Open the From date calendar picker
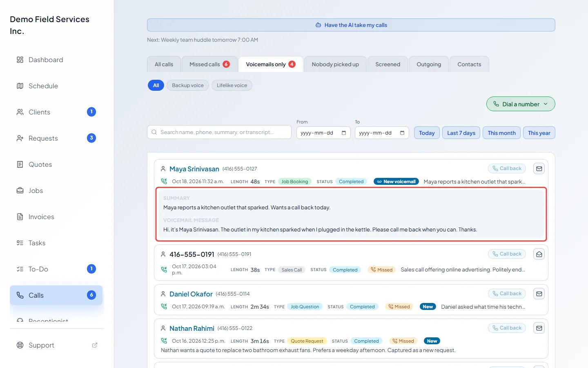 [x=344, y=133]
